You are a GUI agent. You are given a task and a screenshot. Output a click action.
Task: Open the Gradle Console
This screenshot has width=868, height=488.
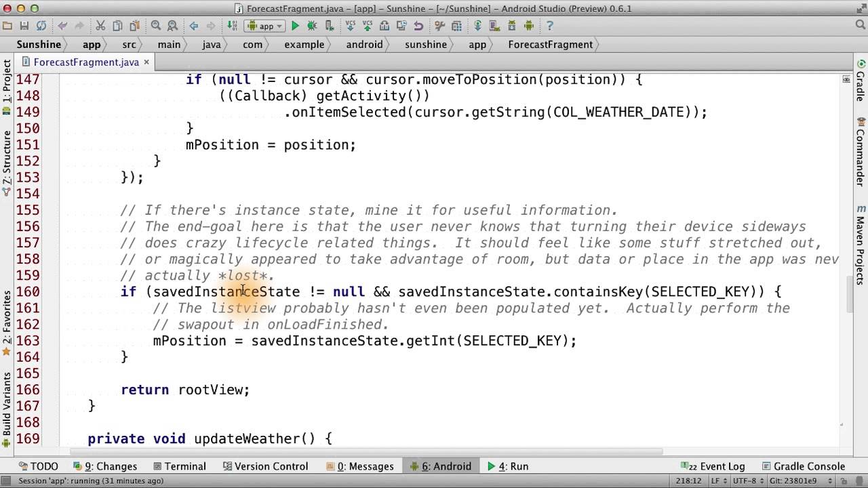[804, 466]
